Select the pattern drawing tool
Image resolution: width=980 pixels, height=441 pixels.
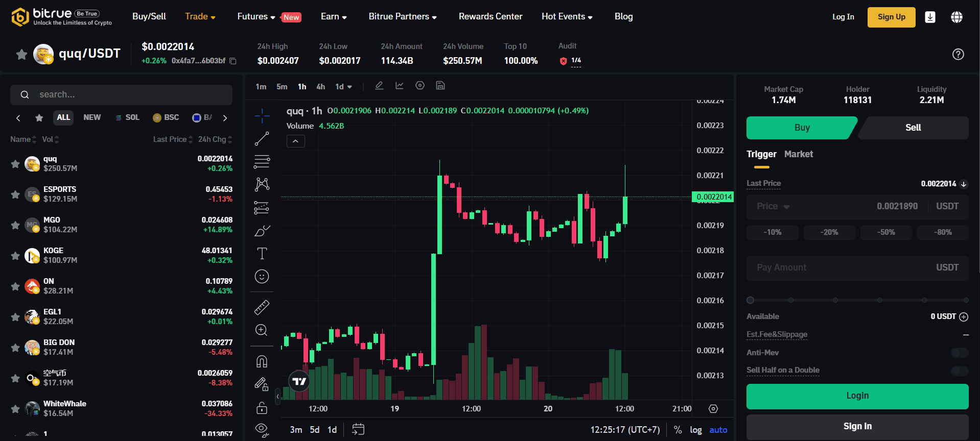[x=262, y=184]
